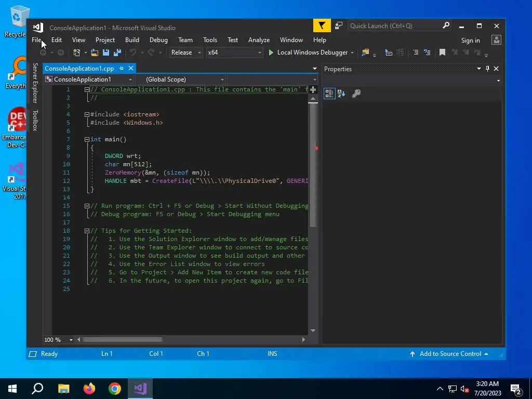Image resolution: width=532 pixels, height=399 pixels.
Task: Collapse the int main() code block
Action: click(x=87, y=139)
